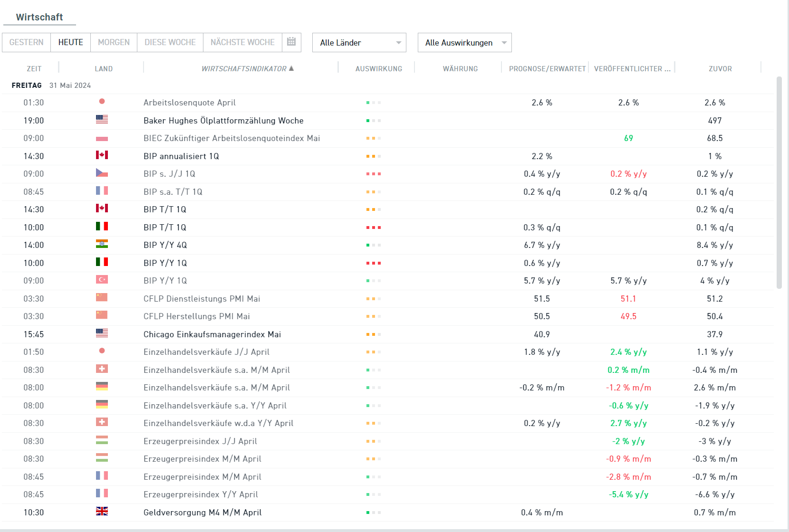Image resolution: width=789 pixels, height=532 pixels.
Task: Open the calendar date picker icon
Action: [291, 42]
